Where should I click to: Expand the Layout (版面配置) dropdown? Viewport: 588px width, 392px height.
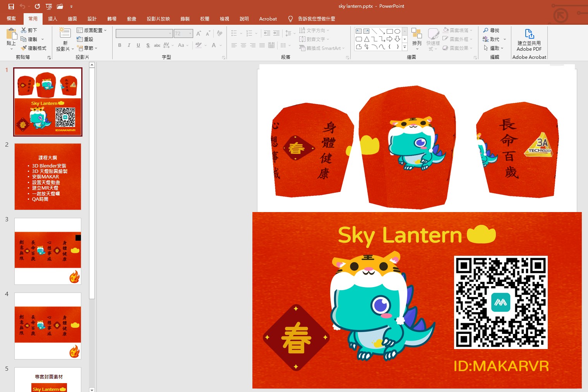pyautogui.click(x=105, y=30)
